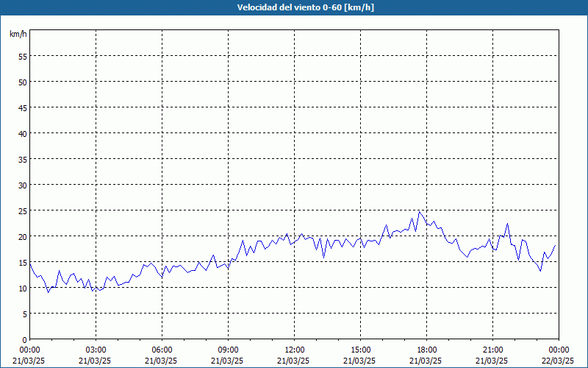Click the wind line's spike just after 21:00
Screen dimensions: 588x368
pos(507,224)
